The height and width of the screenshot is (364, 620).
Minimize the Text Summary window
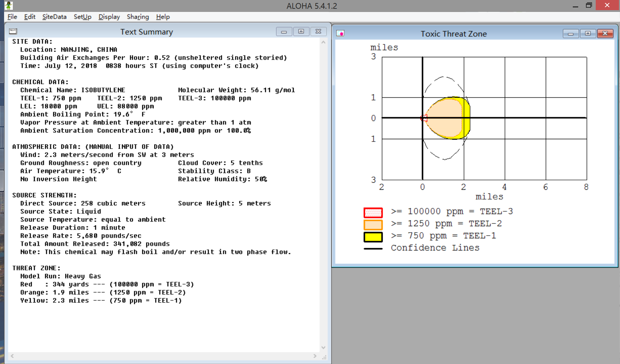tap(284, 32)
